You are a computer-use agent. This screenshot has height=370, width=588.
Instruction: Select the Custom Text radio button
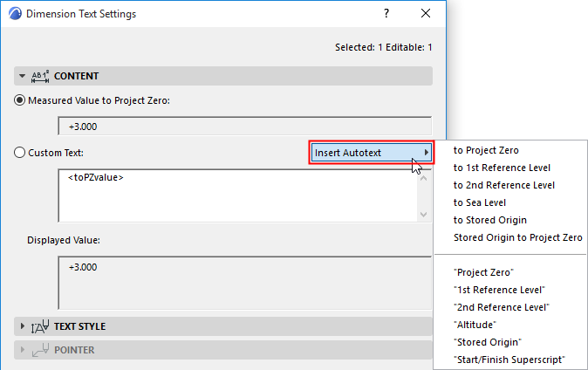(x=21, y=153)
